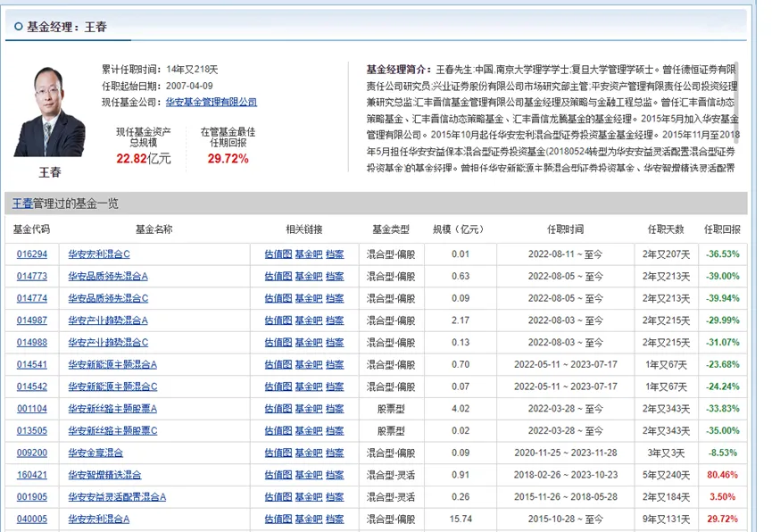Click the 规模（亿元） column header

click(x=459, y=229)
